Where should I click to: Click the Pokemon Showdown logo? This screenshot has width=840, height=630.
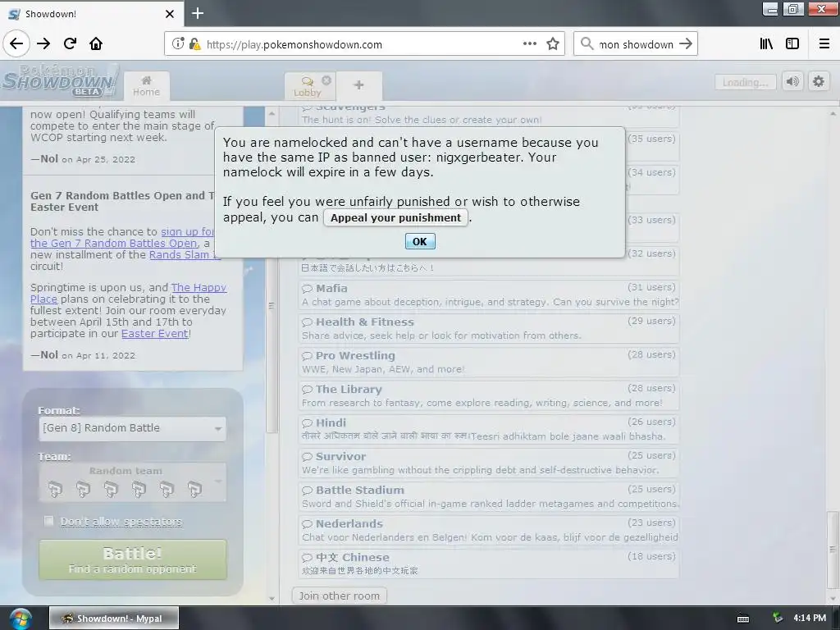[x=60, y=80]
